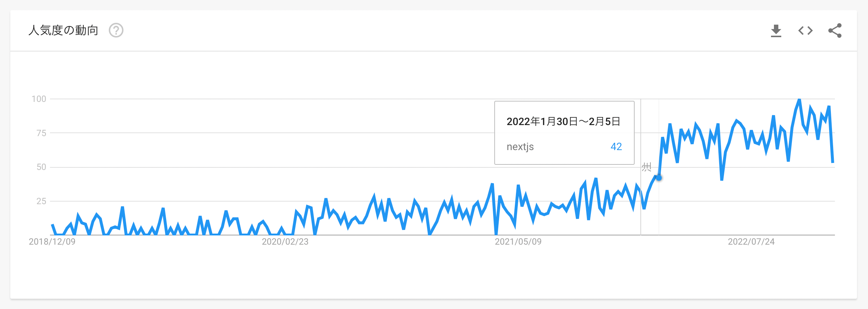This screenshot has width=868, height=309.
Task: Click the trend line's highest peak at 100
Action: [799, 99]
